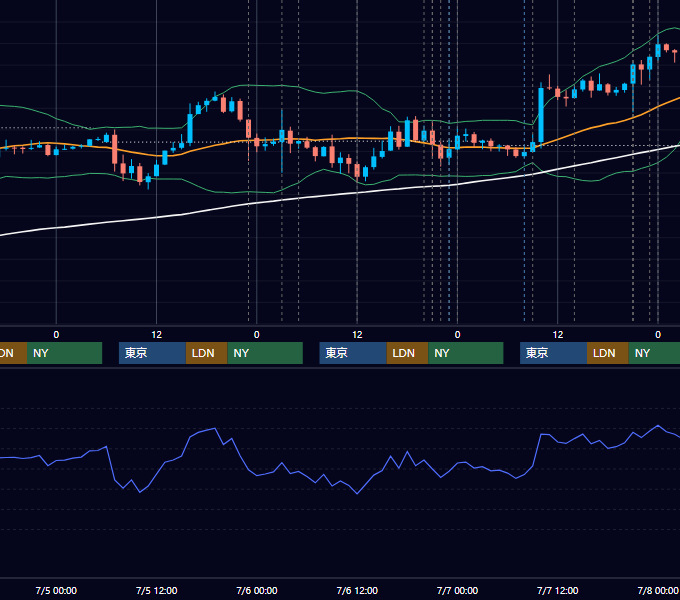680x600 pixels.
Task: Click the LDN label right of the first 東京
Action: pyautogui.click(x=203, y=353)
